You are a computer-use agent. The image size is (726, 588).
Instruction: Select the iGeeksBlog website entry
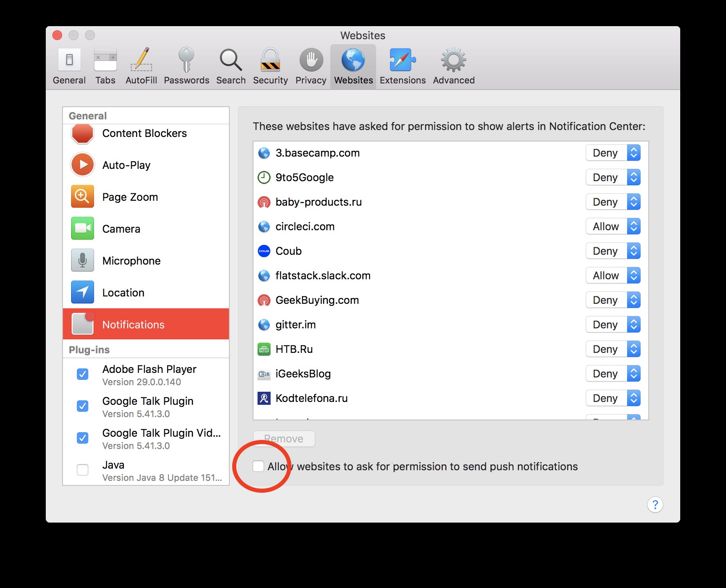click(x=451, y=374)
